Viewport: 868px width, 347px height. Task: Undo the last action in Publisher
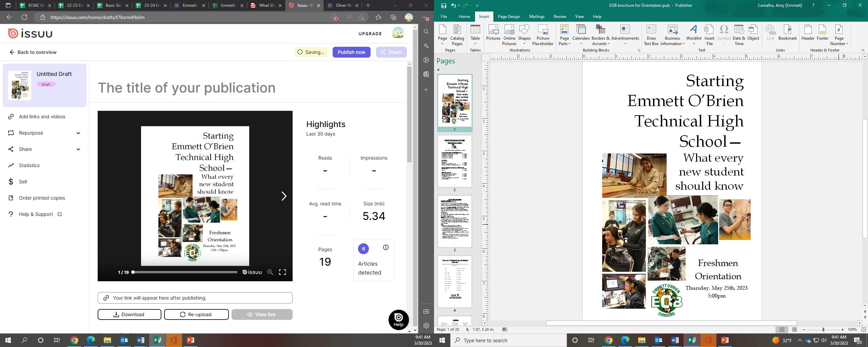coord(454,5)
